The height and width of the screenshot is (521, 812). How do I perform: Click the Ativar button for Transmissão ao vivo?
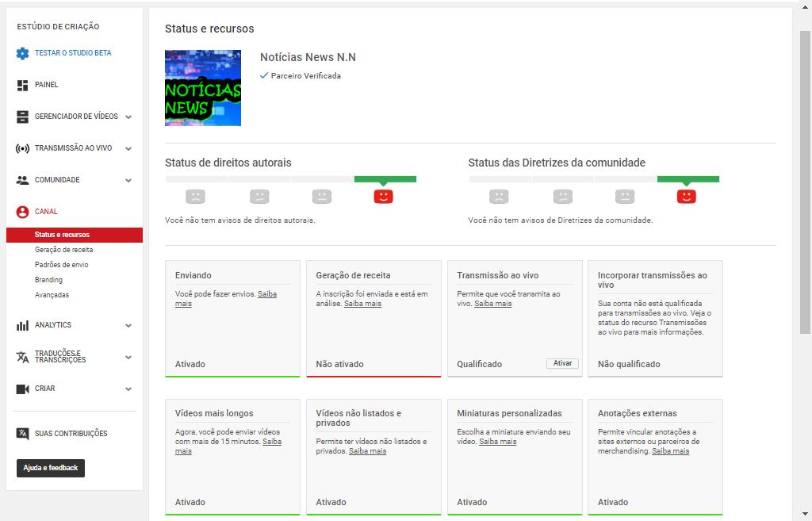point(562,363)
